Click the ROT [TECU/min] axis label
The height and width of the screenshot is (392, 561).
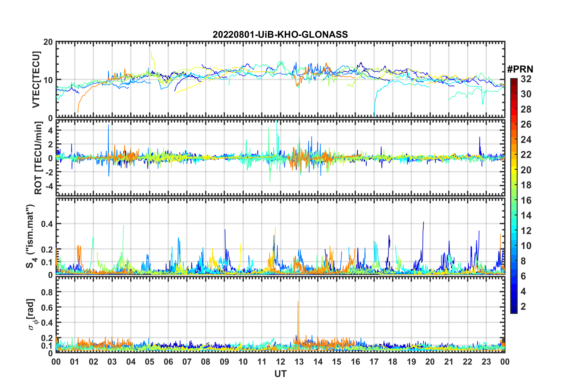point(38,158)
